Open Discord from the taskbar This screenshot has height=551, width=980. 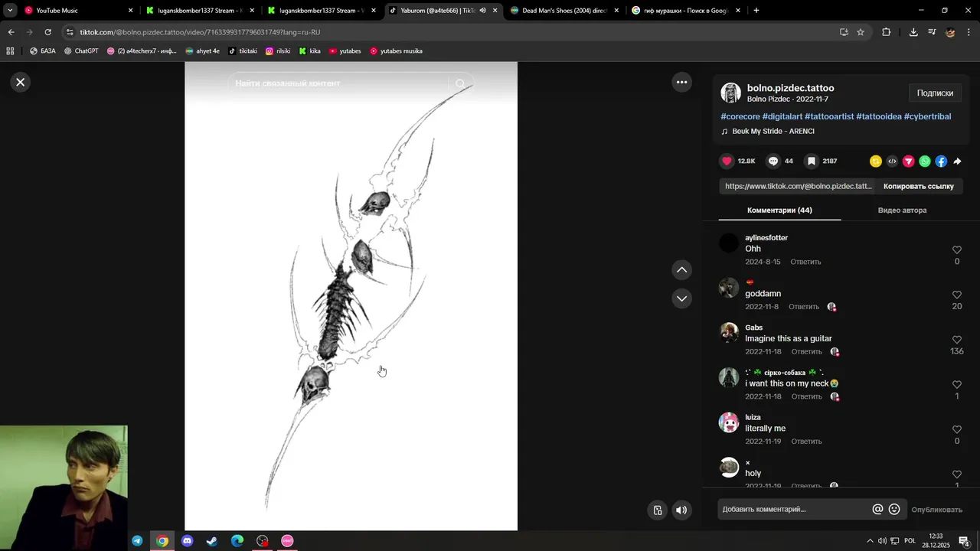(188, 541)
